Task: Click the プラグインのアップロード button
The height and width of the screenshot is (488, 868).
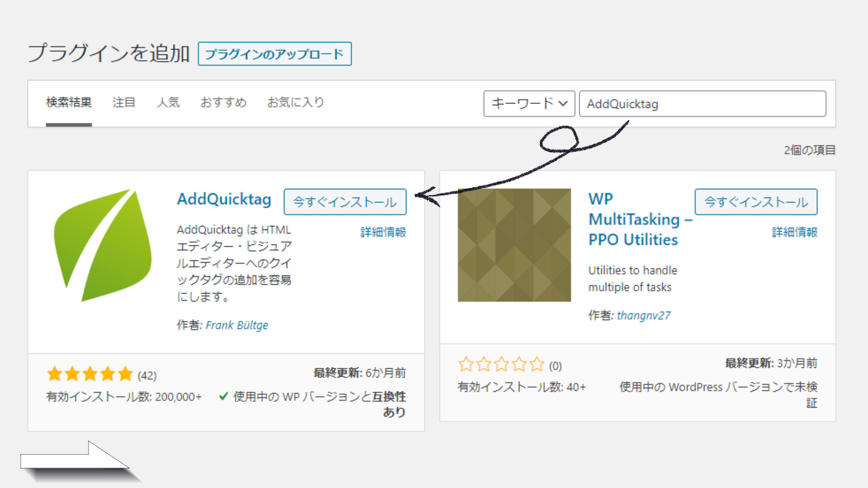Action: point(274,54)
